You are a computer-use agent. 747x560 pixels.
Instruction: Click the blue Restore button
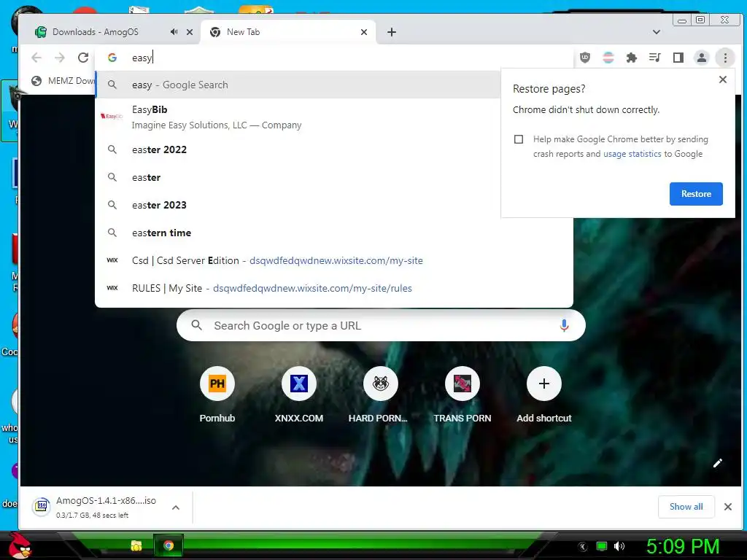696,194
